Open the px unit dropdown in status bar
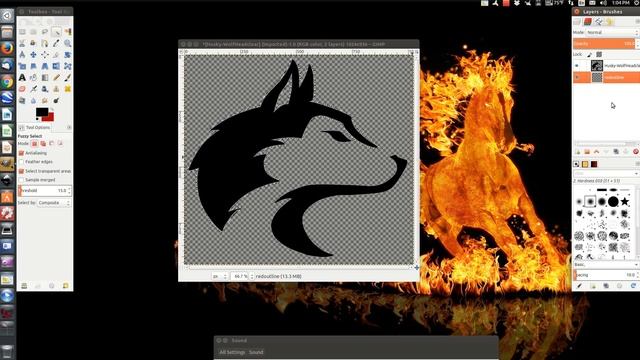The height and width of the screenshot is (360, 640). point(219,276)
